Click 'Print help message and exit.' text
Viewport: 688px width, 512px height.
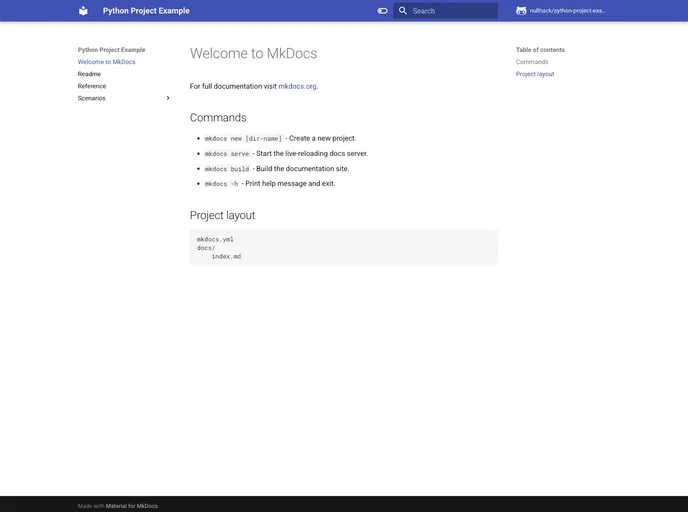tap(290, 183)
